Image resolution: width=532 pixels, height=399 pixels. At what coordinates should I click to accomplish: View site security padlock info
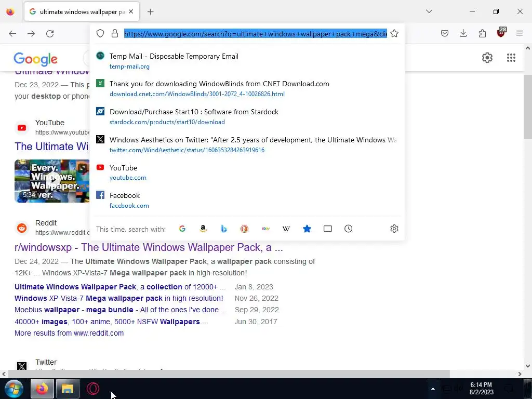(115, 33)
